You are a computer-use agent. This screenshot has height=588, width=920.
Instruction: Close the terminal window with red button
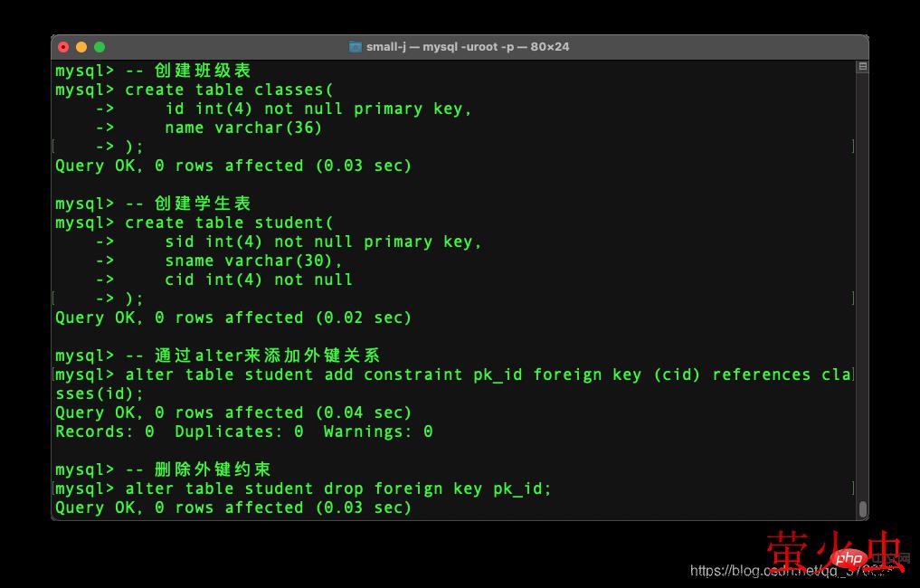[63, 47]
